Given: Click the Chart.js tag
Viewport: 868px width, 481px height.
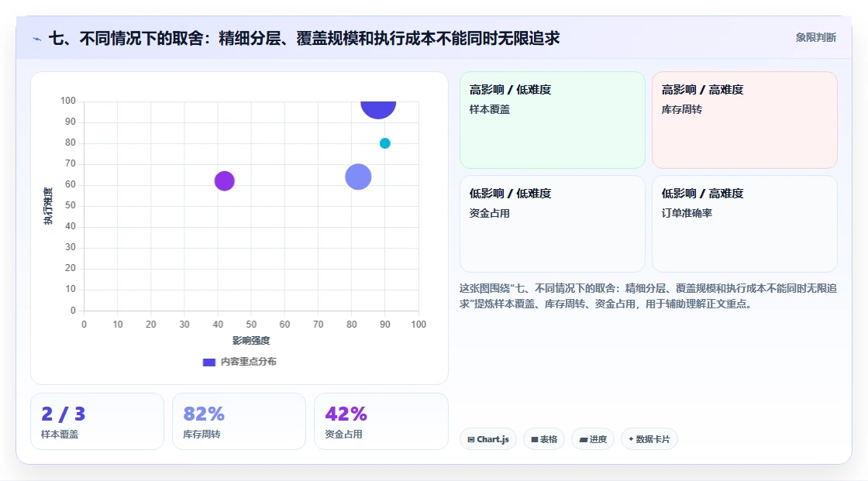Looking at the screenshot, I should coord(488,439).
